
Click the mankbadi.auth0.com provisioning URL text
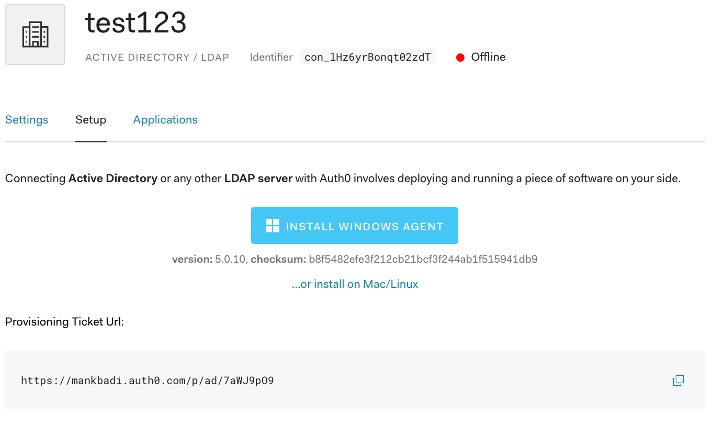click(x=147, y=381)
